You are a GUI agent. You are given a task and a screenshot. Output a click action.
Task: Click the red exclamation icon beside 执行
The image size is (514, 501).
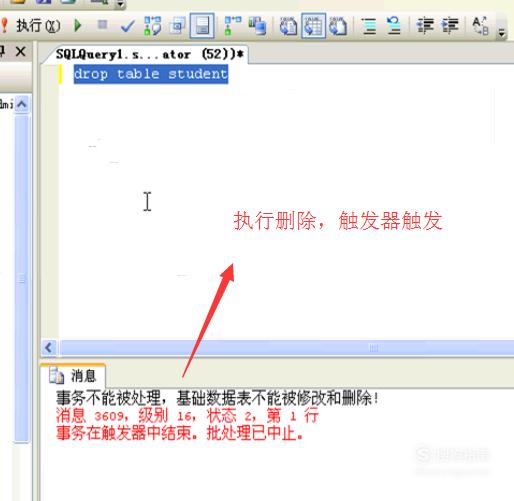(x=4, y=25)
